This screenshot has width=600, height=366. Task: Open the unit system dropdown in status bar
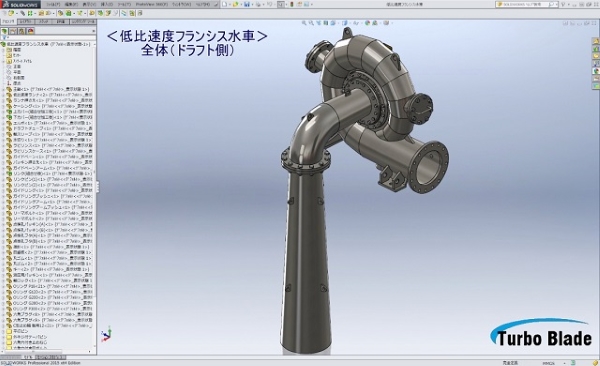pyautogui.click(x=564, y=363)
